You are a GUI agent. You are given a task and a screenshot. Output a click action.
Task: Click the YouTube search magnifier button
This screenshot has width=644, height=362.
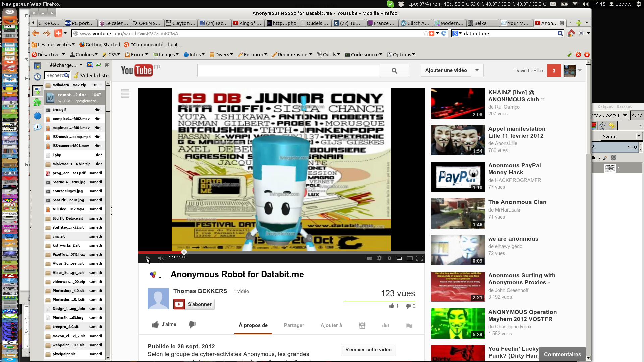(x=394, y=71)
